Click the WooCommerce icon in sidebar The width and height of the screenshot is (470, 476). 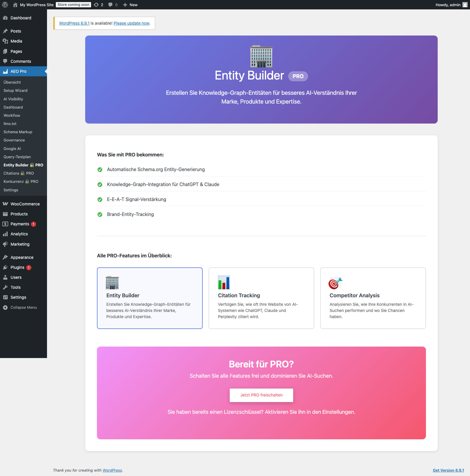tap(5, 204)
